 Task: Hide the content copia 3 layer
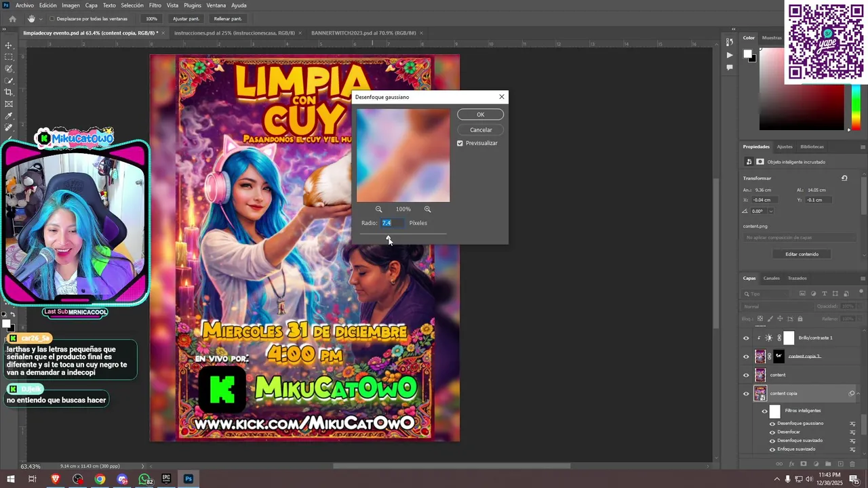(746, 357)
